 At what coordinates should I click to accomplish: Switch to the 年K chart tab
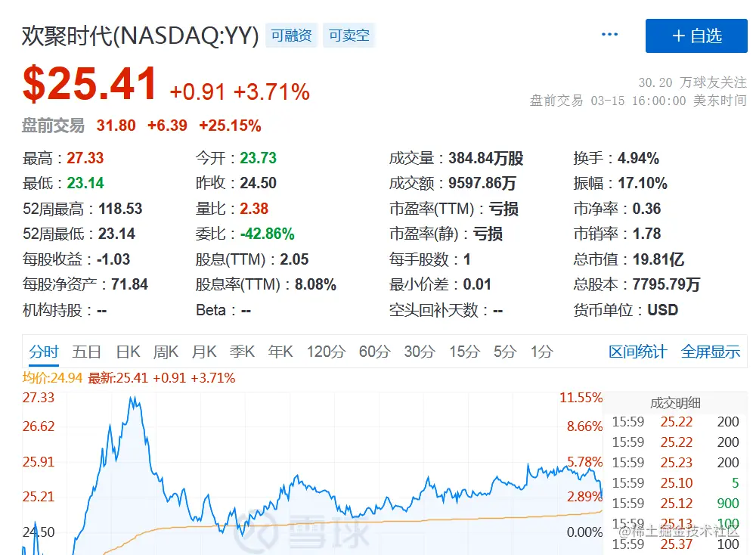[280, 352]
